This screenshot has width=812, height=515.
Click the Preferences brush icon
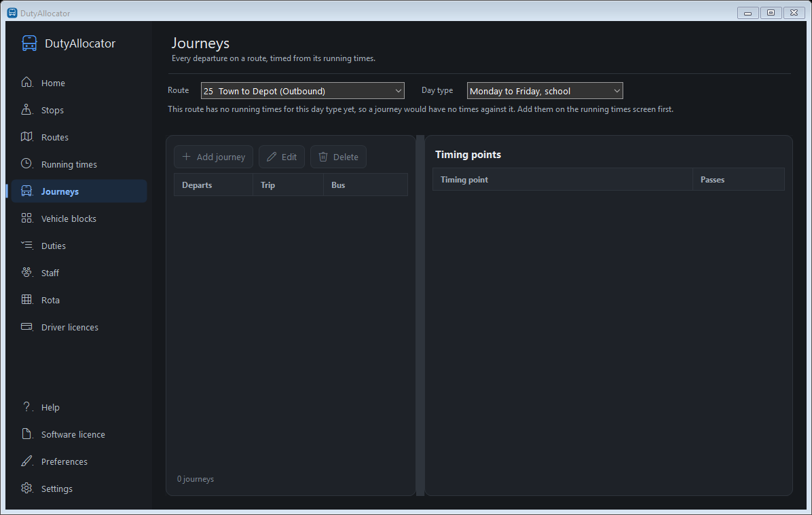click(27, 461)
